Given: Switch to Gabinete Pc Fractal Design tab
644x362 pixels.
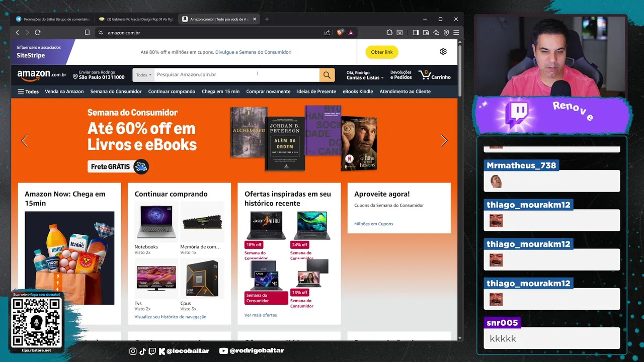Looking at the screenshot, I should coord(136,19).
